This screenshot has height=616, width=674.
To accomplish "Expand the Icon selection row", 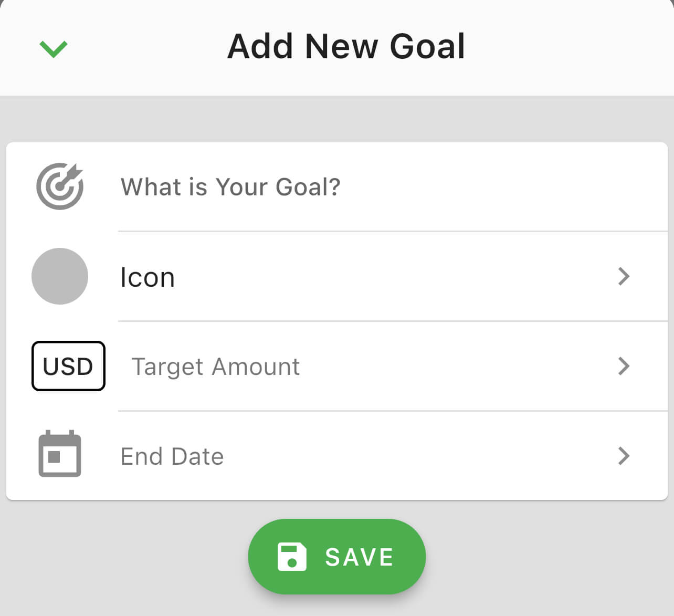I will tap(624, 276).
